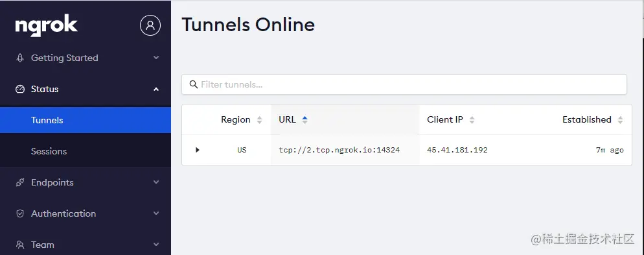The image size is (644, 255).
Task: Expand the US tunnel row details triangle
Action: click(198, 150)
